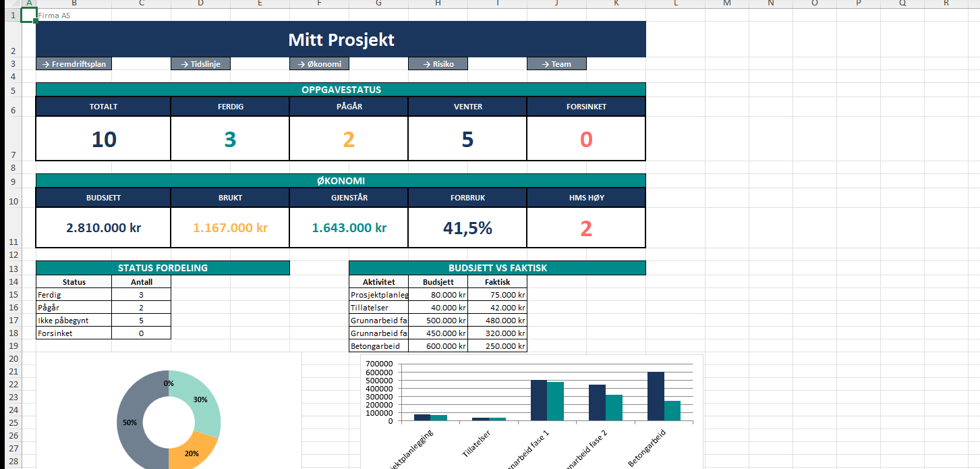This screenshot has height=469, width=980.
Task: Select column R header
Action: 946,3
